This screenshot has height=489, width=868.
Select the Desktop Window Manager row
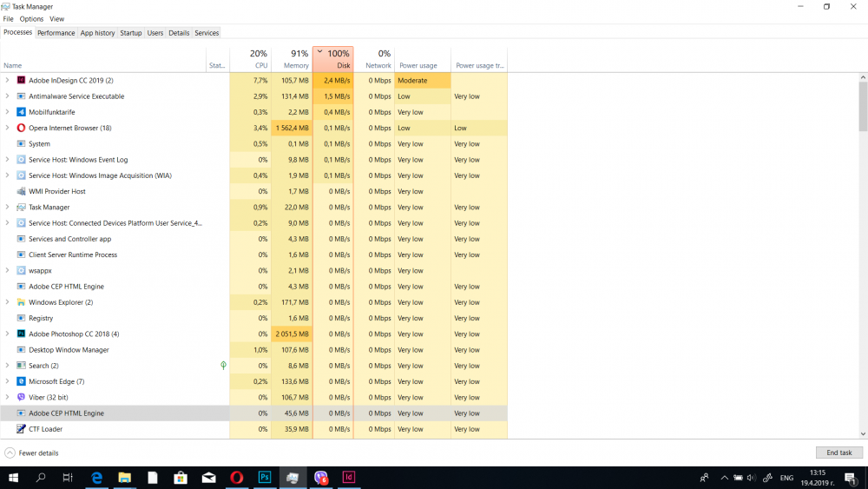[x=253, y=350]
